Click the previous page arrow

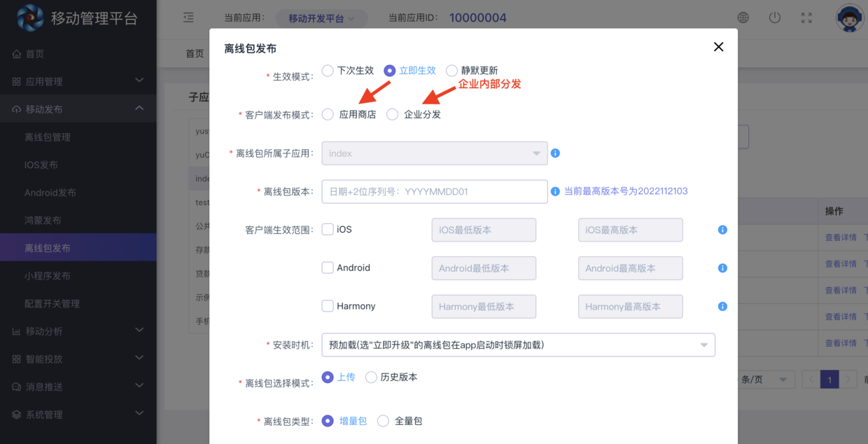click(811, 380)
